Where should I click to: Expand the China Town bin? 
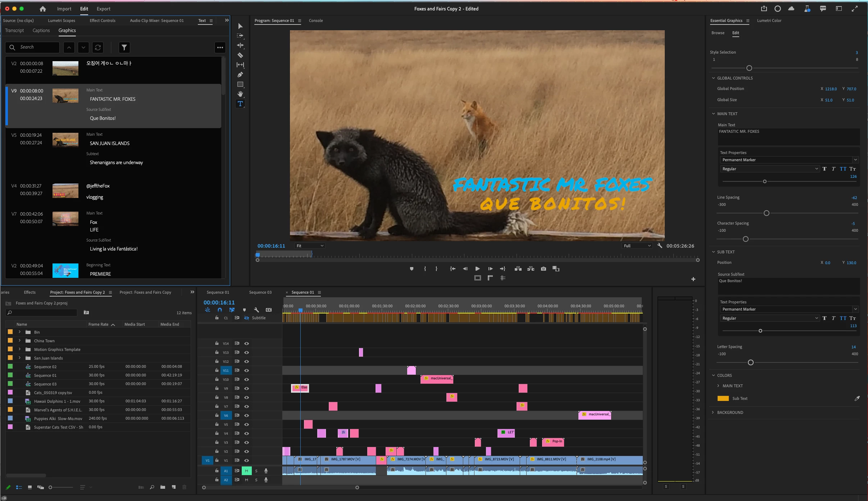tap(20, 340)
